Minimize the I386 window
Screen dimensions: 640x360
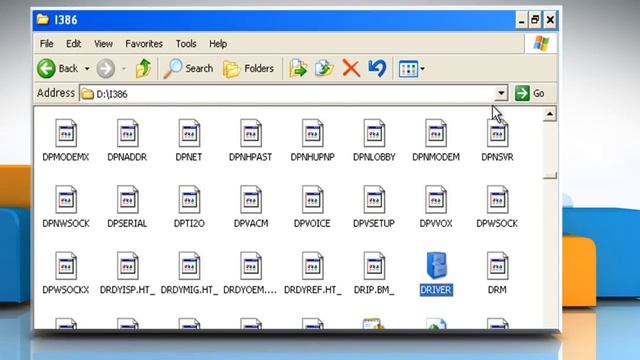[521, 20]
